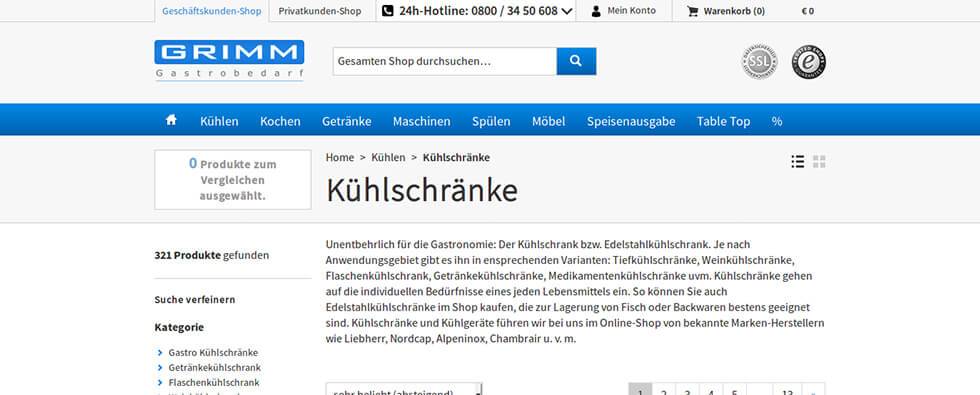Image resolution: width=980 pixels, height=395 pixels.
Task: Open the Spülen menu
Action: (491, 121)
